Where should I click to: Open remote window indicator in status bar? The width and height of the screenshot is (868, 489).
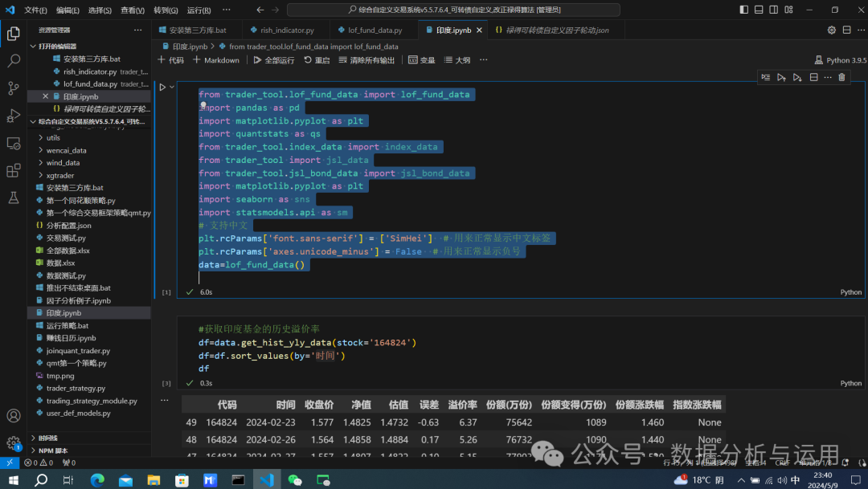10,463
